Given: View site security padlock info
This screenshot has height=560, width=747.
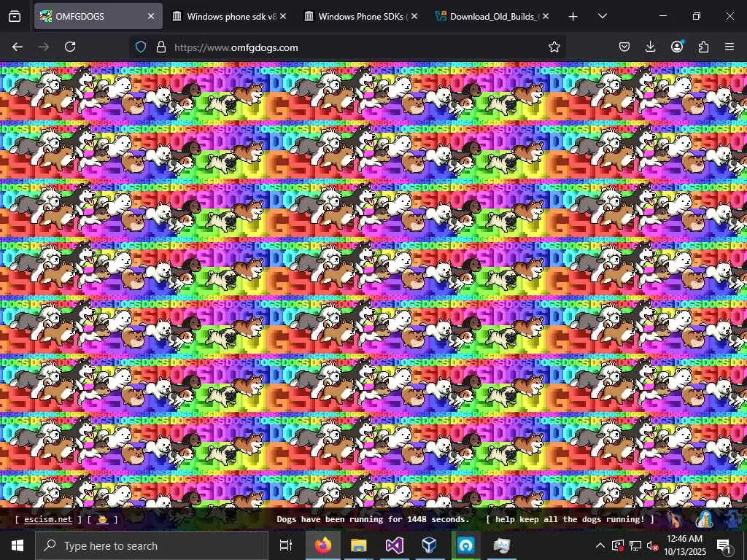Looking at the screenshot, I should 161,47.
